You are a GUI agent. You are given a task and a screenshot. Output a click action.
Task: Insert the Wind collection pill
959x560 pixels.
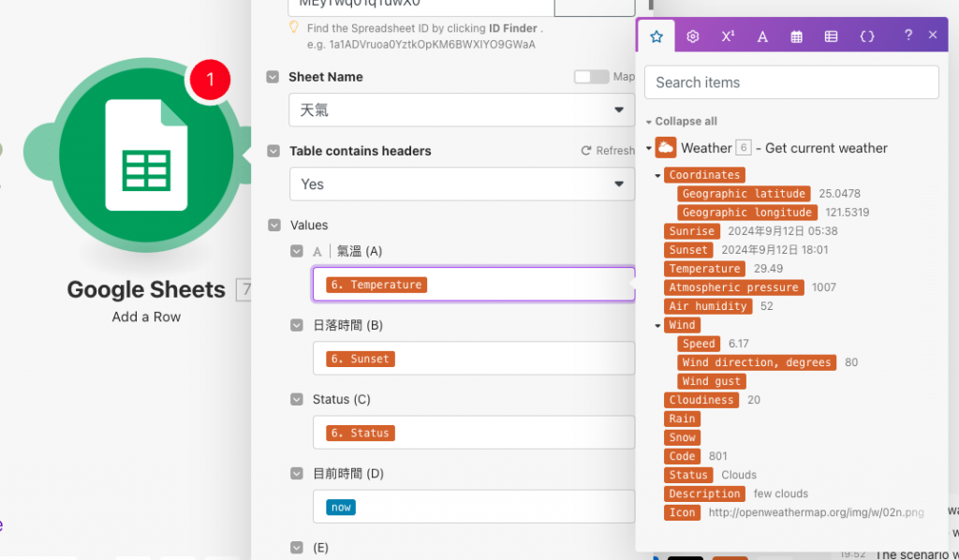(682, 325)
